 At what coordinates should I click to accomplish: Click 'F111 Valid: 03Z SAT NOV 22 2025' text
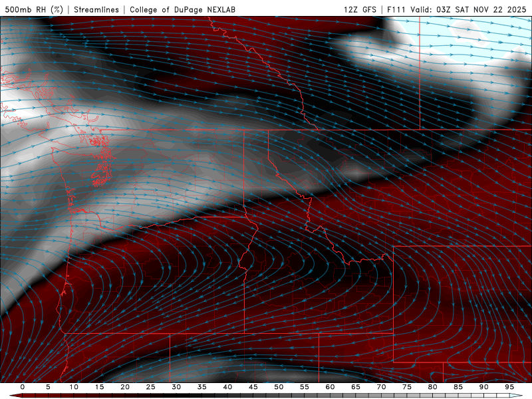point(456,9)
